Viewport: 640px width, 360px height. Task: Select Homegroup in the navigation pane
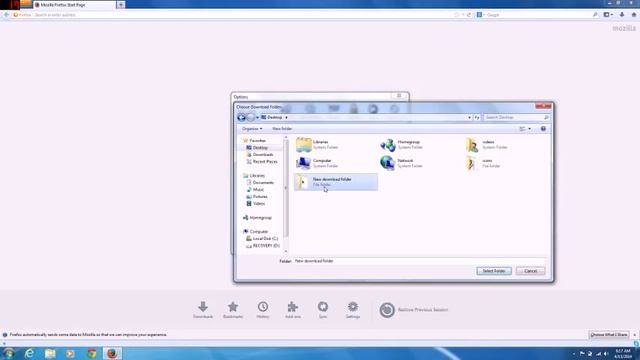click(257, 218)
